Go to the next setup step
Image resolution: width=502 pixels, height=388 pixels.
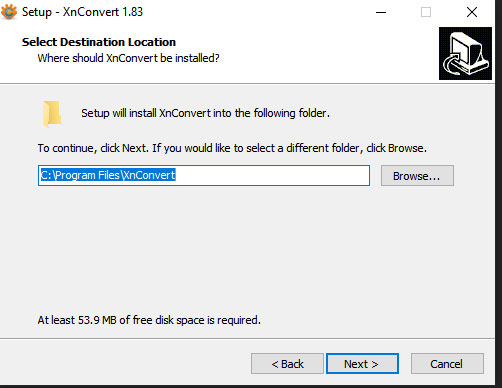(x=362, y=364)
